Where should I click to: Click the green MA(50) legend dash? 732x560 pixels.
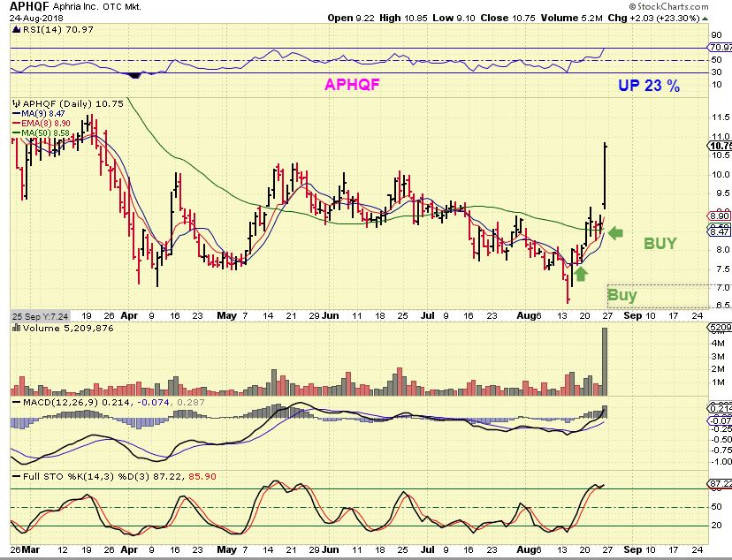point(16,133)
